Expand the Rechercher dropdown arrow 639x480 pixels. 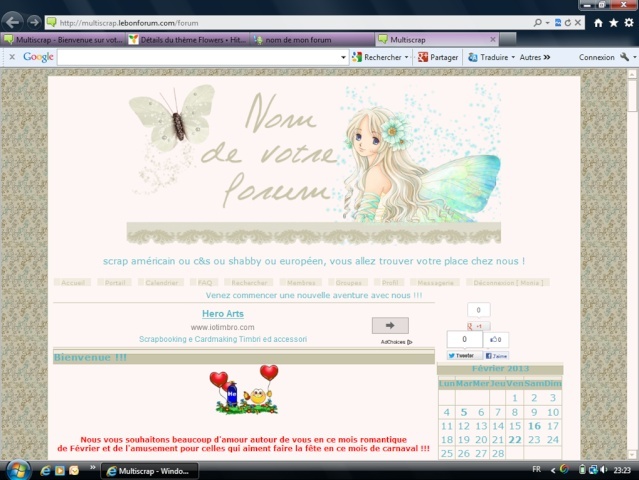pyautogui.click(x=406, y=57)
